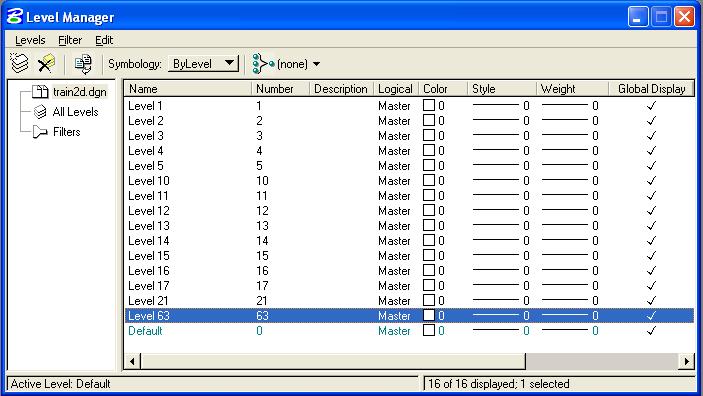The image size is (703, 396).
Task: Sort by the Description column header
Action: pos(341,89)
